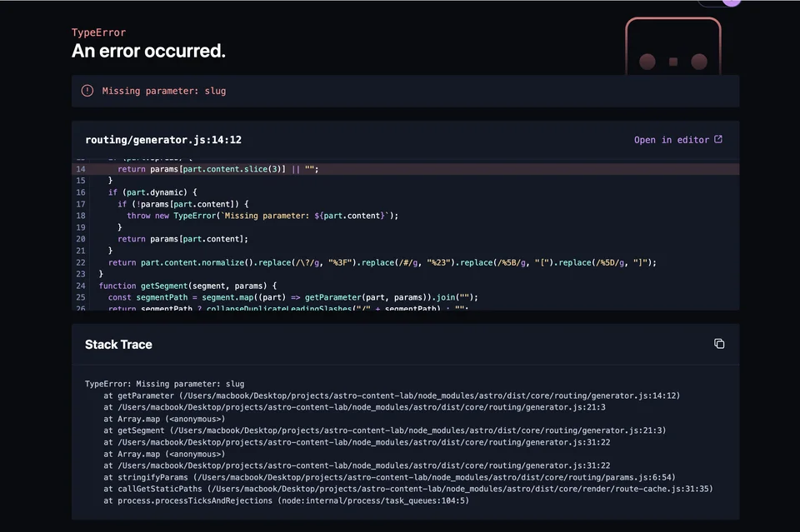Click the warning circle icon beside Missing parameter
The image size is (800, 532).
87,91
